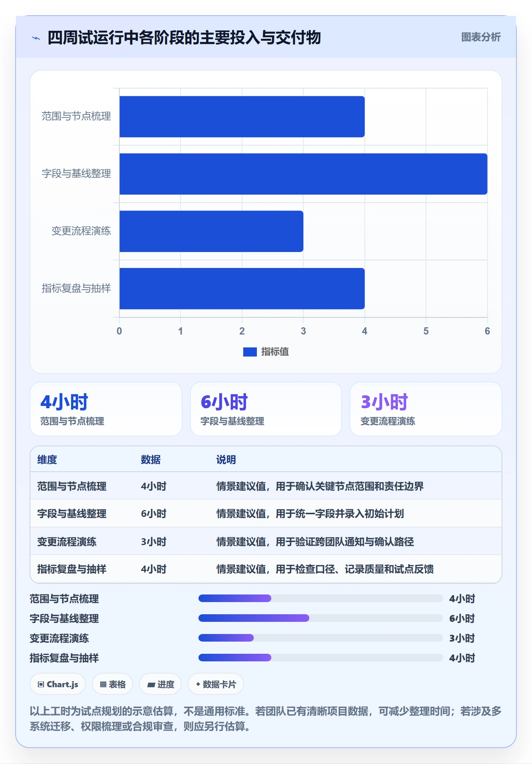The width and height of the screenshot is (532, 764).
Task: Click the 字段与基线整理 progress bar
Action: click(320, 618)
